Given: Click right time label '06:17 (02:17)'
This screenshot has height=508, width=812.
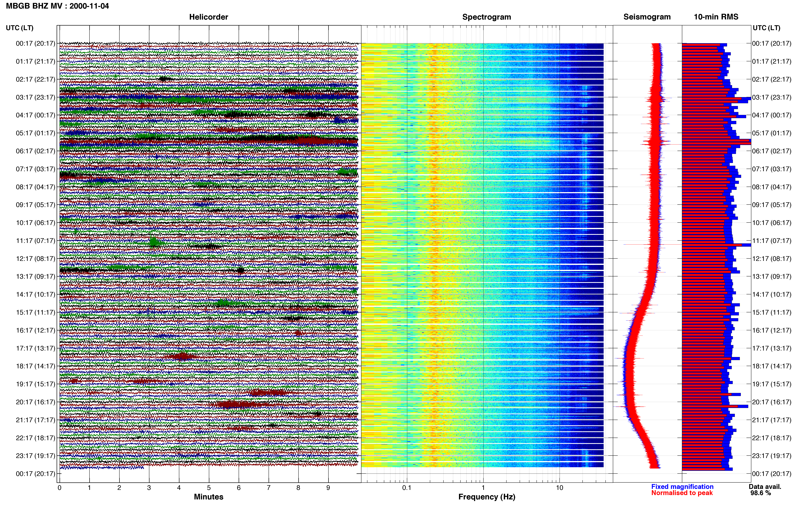Looking at the screenshot, I should [x=772, y=151].
